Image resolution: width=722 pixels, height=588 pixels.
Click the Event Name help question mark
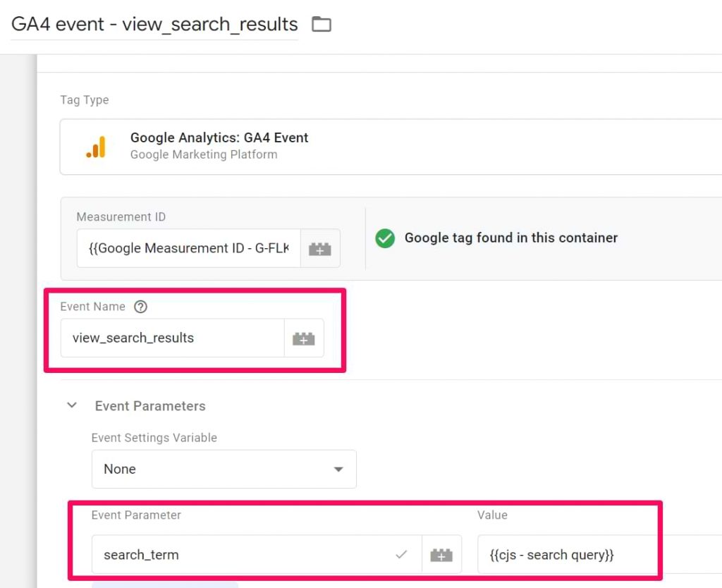[140, 306]
